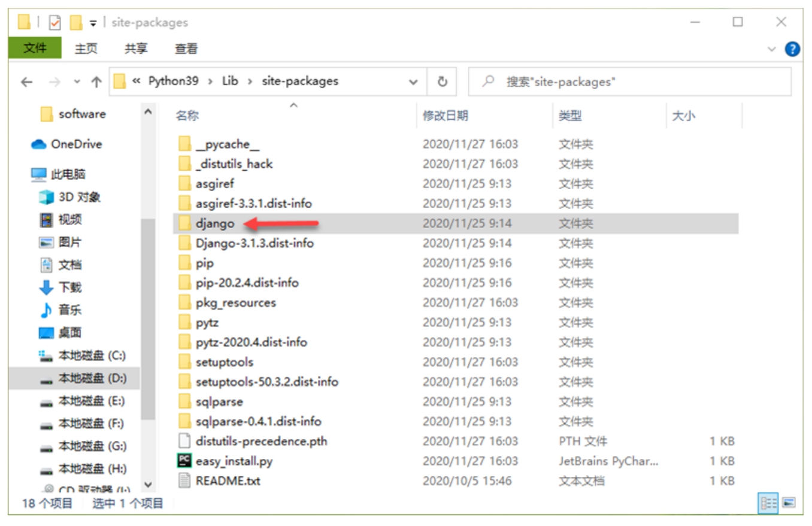Open the software folder in navigation pane
This screenshot has height=526, width=812.
(x=74, y=114)
